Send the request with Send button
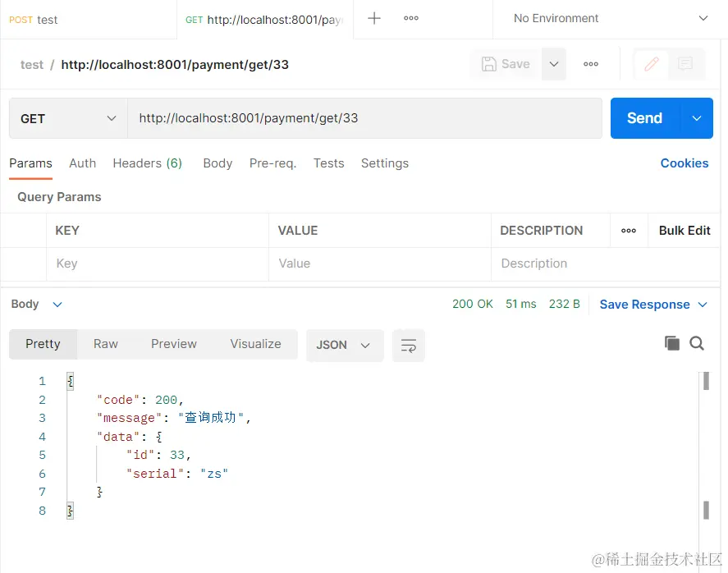Image resolution: width=728 pixels, height=573 pixels. (645, 118)
